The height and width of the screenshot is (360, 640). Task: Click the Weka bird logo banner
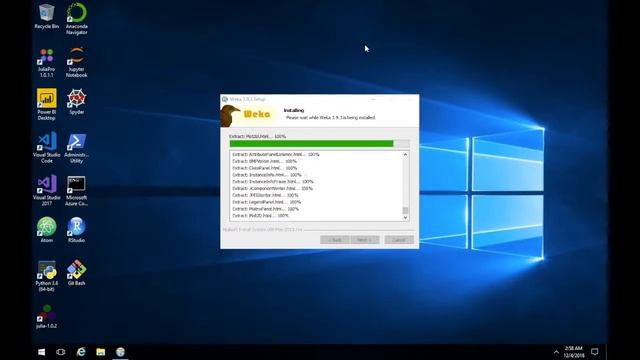click(x=248, y=116)
